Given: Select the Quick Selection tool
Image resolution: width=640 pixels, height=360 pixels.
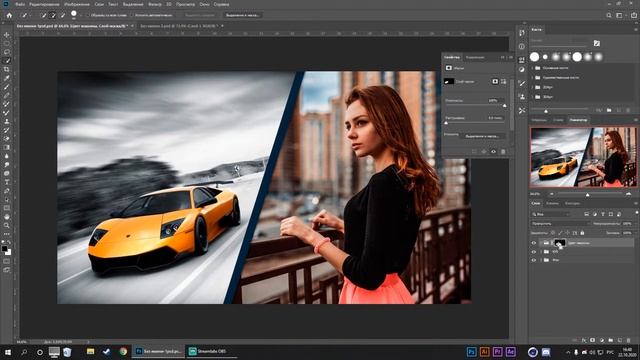Looking at the screenshot, I should click(7, 61).
